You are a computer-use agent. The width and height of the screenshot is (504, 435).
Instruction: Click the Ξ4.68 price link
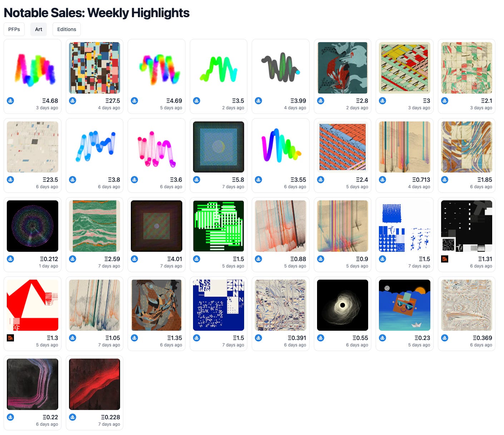[x=50, y=101]
